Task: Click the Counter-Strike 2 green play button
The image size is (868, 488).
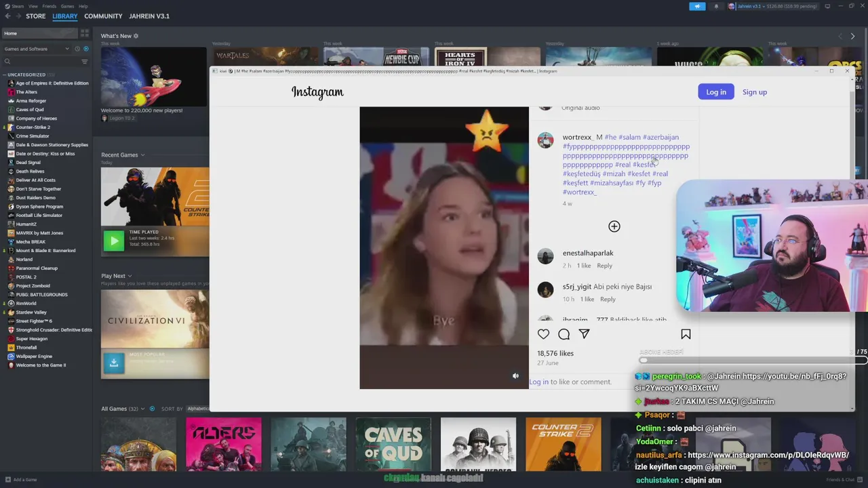Action: click(114, 240)
